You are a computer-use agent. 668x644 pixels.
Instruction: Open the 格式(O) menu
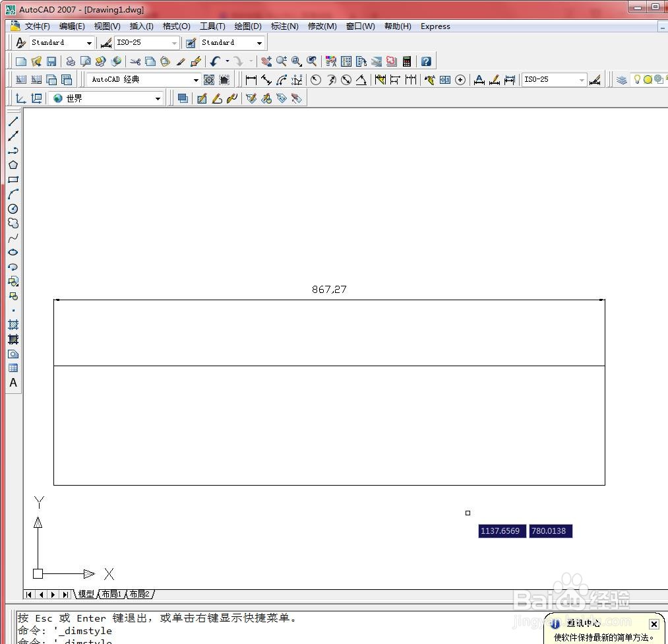pos(176,26)
